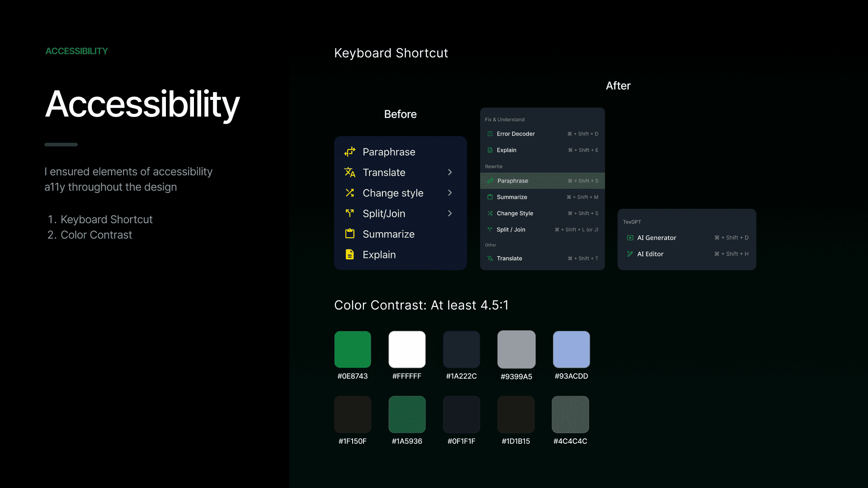Screen dimensions: 868x488
Task: Click the yellow Paraphrase icon in Before menu
Action: pyautogui.click(x=349, y=152)
